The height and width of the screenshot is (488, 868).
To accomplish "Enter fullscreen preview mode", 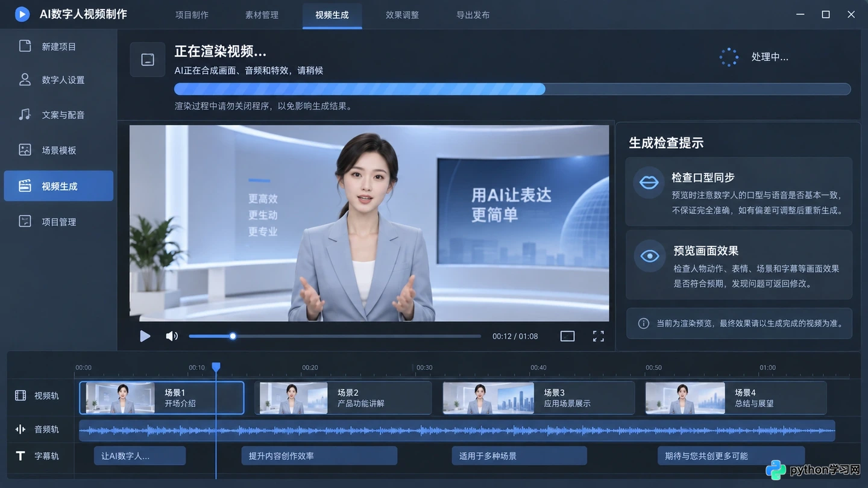I will [x=598, y=336].
